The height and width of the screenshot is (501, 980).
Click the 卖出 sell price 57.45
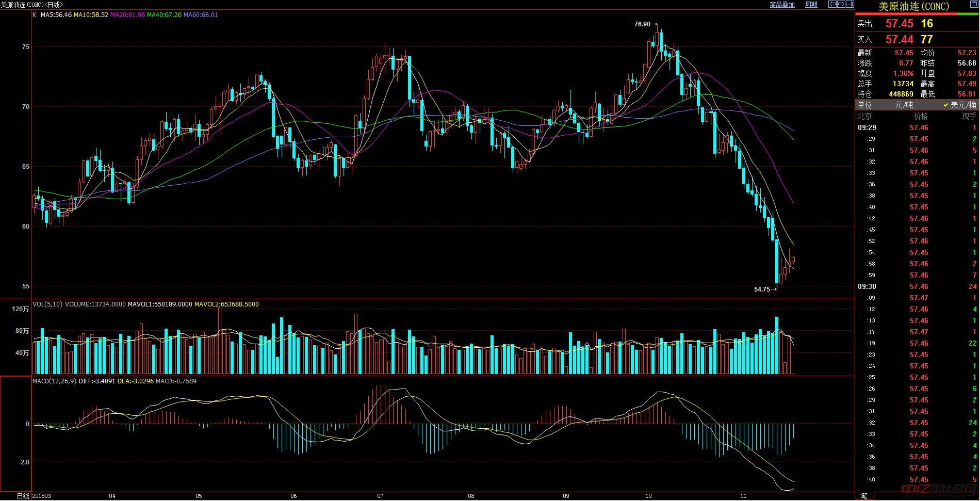(899, 24)
